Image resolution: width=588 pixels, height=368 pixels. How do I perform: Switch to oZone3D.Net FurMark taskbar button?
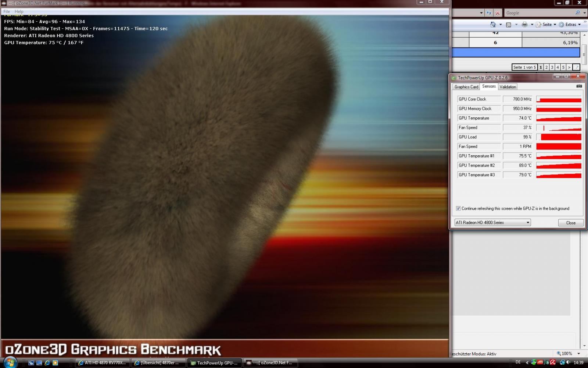click(x=270, y=363)
